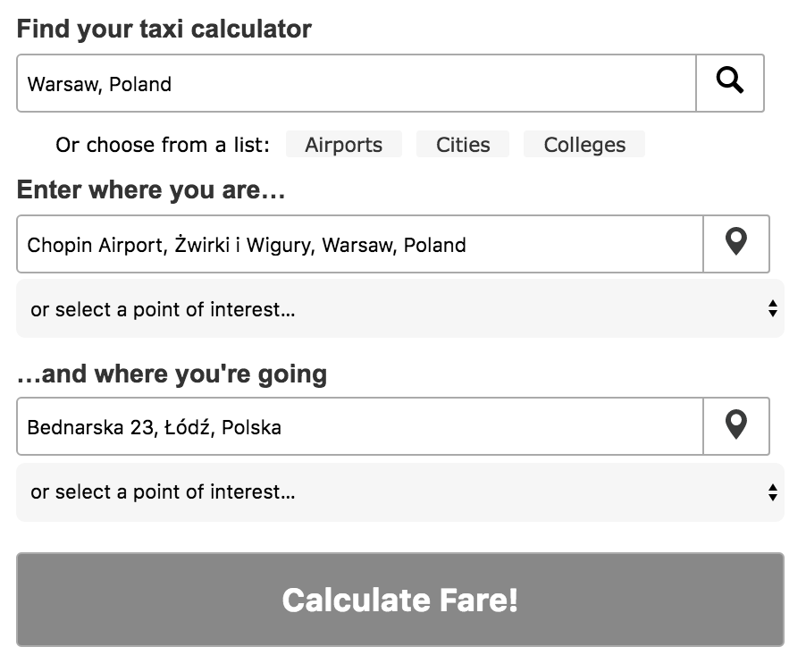Click into the Chopin Airport origin field

pos(360,244)
